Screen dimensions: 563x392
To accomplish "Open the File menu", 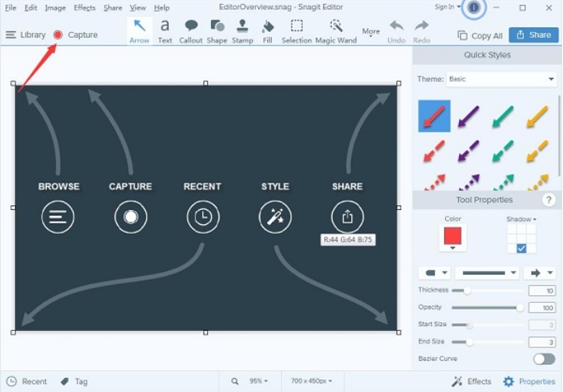I will pos(11,8).
